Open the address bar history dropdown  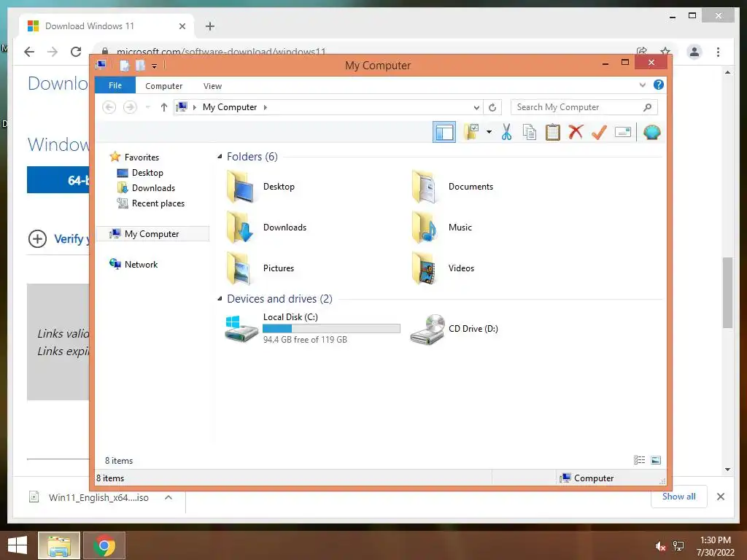(476, 108)
